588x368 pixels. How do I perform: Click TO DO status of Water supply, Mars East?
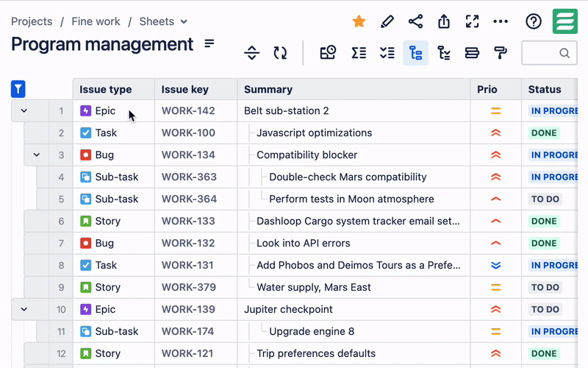point(545,287)
